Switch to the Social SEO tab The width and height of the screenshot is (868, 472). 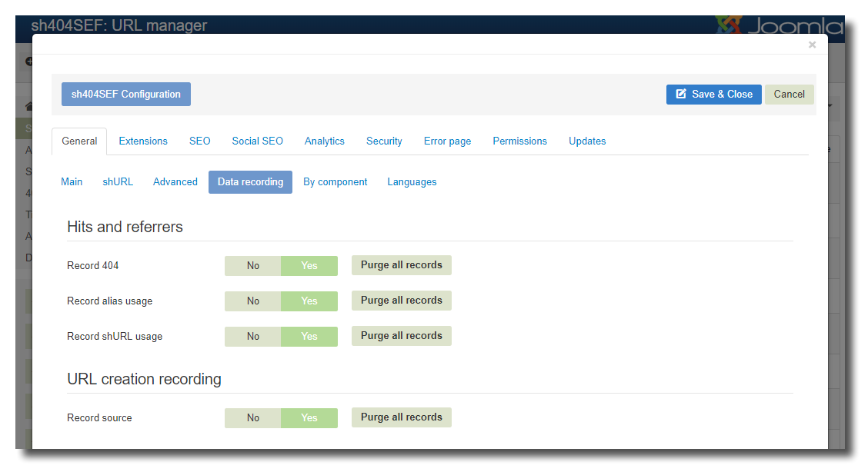258,141
